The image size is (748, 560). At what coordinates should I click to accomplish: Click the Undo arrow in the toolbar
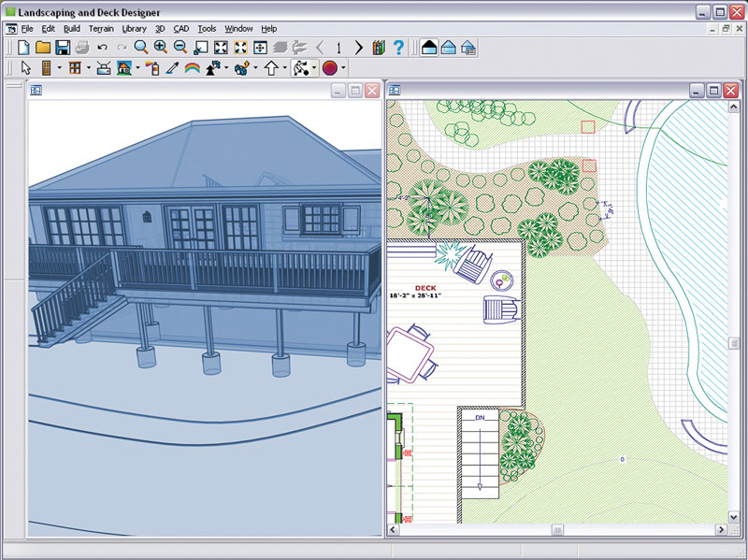[x=102, y=48]
